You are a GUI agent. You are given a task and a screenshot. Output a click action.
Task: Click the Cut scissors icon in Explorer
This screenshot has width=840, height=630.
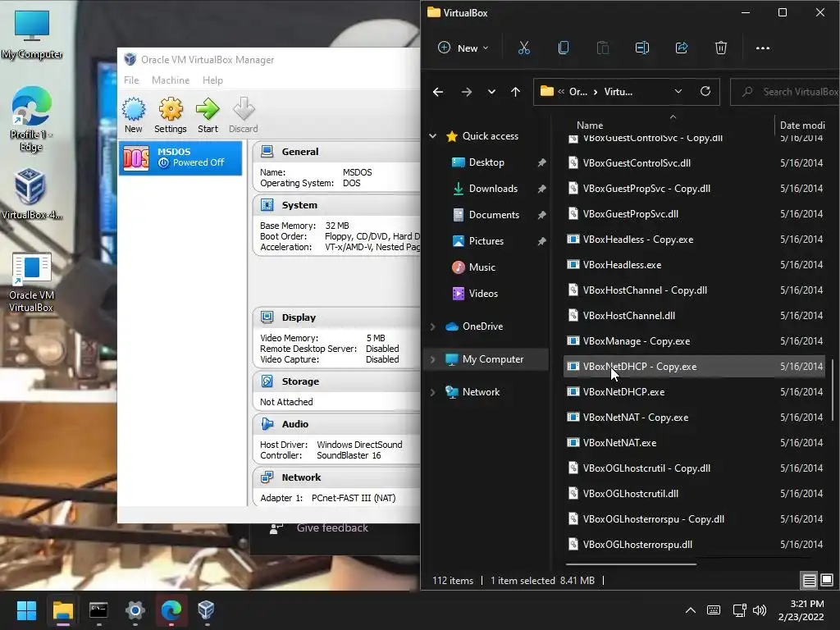(524, 48)
